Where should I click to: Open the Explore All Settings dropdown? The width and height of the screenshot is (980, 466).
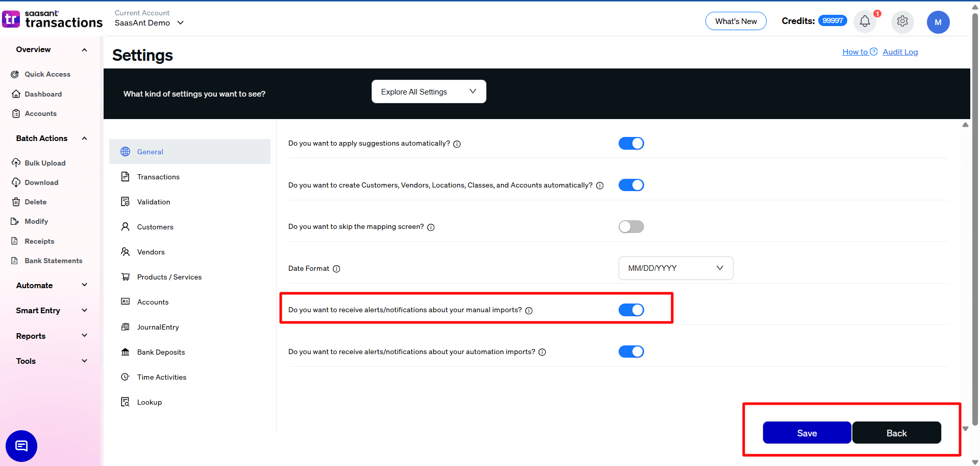(x=428, y=91)
